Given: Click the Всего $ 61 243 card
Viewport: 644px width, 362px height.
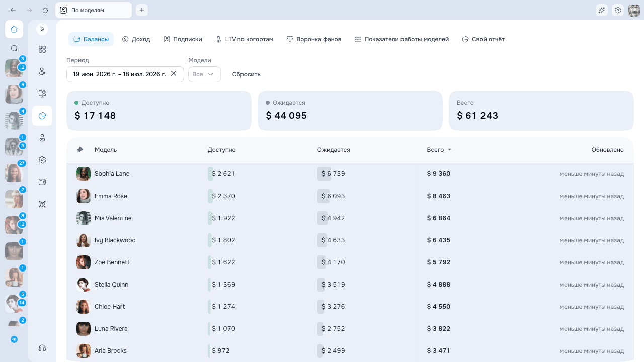Looking at the screenshot, I should pyautogui.click(x=541, y=111).
